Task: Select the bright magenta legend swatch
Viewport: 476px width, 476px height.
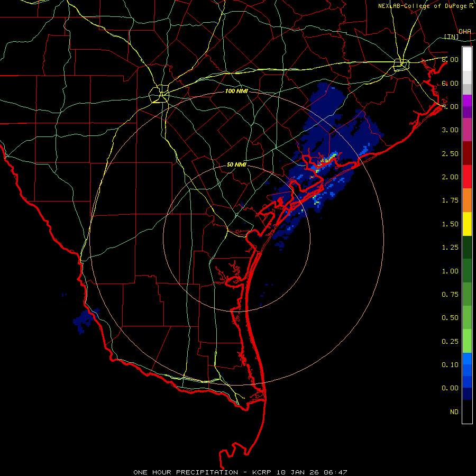Action: click(x=467, y=100)
